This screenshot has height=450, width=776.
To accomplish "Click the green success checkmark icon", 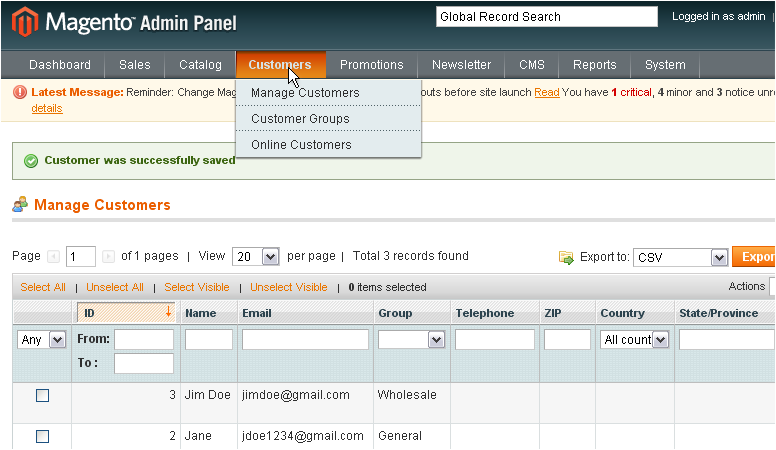I will click(31, 161).
